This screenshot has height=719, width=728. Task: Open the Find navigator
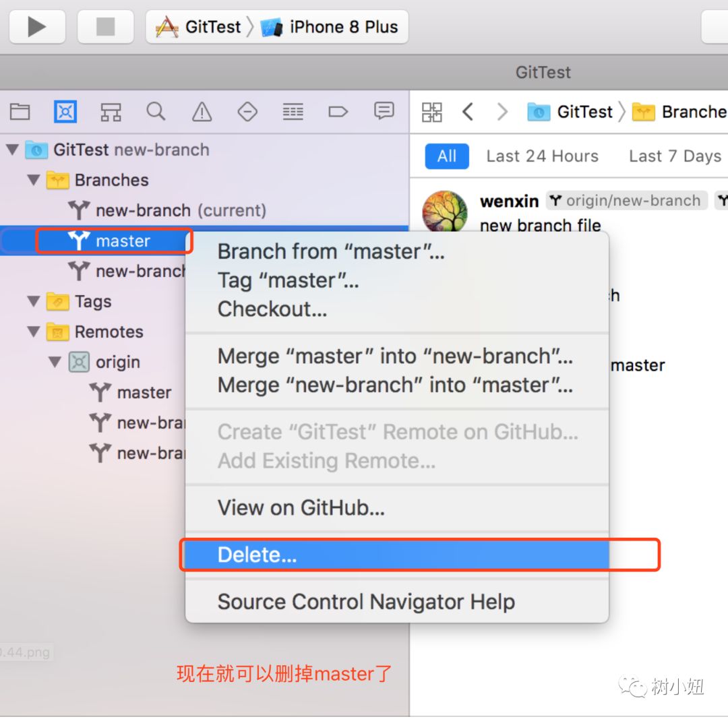coord(156,111)
